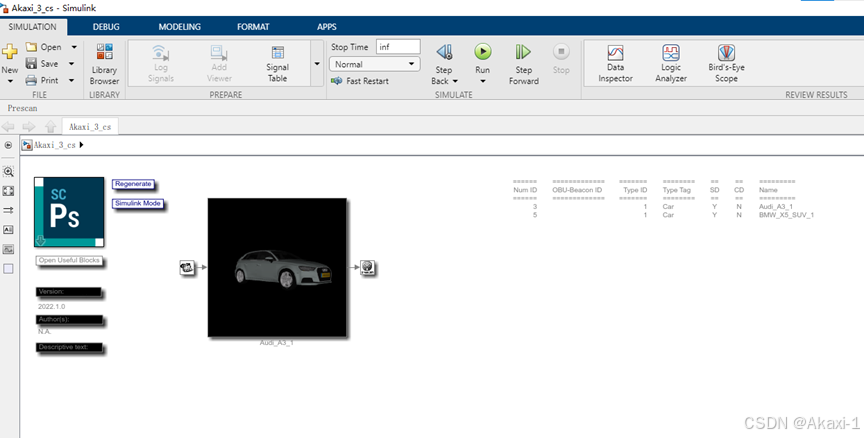Switch to the MODELING ribbon tab
The width and height of the screenshot is (864, 438).
[x=180, y=26]
